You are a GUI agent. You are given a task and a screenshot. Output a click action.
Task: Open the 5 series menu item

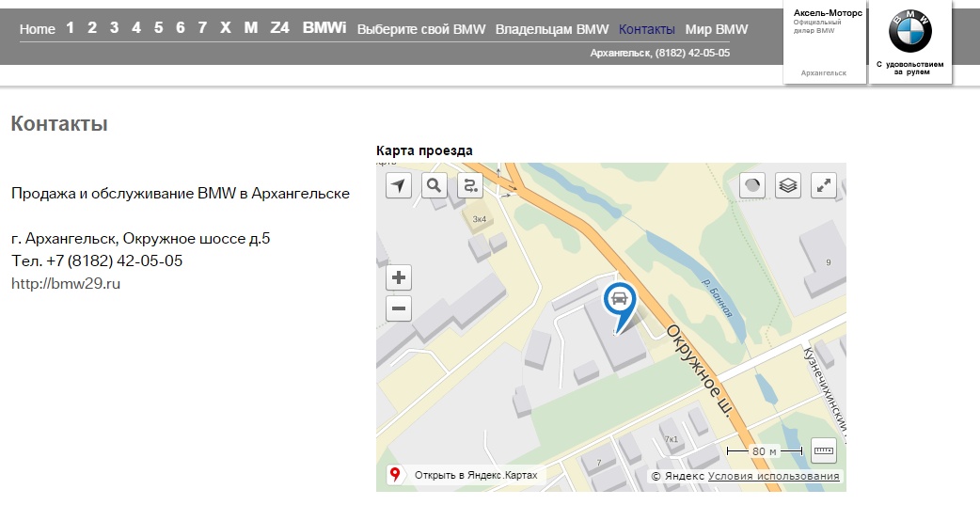click(158, 28)
